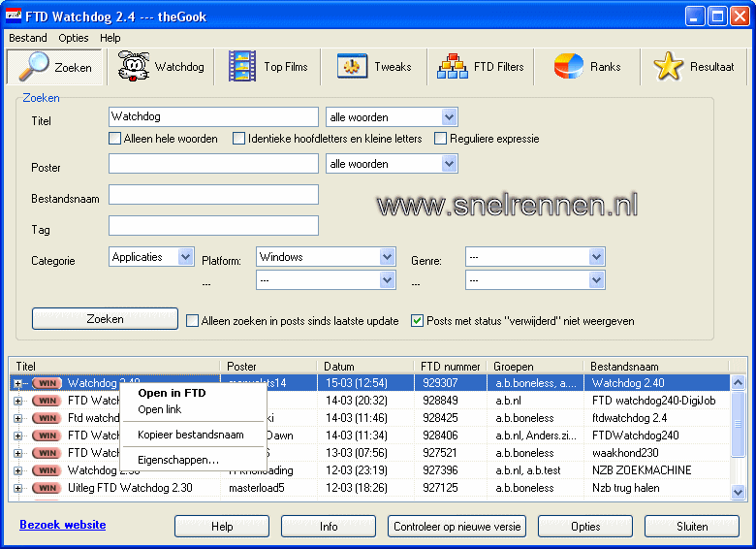Image resolution: width=756 pixels, height=549 pixels.
Task: Click the results list scrollbar thumb
Action: click(738, 424)
